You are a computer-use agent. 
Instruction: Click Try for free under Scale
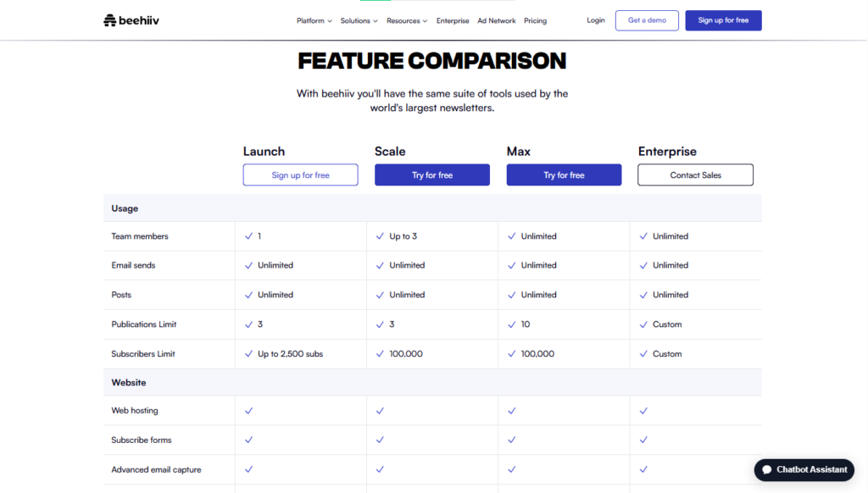(x=431, y=174)
